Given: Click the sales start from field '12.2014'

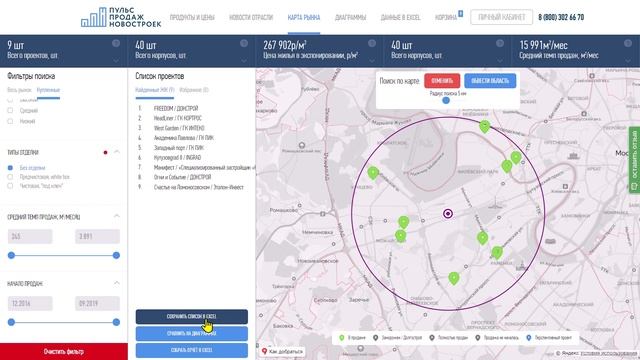Looking at the screenshot, I should click(30, 303).
